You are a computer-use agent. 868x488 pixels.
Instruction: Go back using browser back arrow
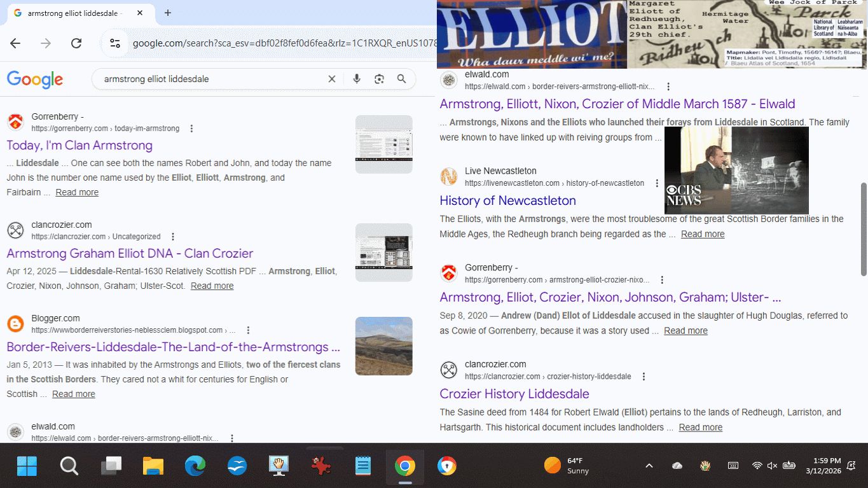(15, 43)
